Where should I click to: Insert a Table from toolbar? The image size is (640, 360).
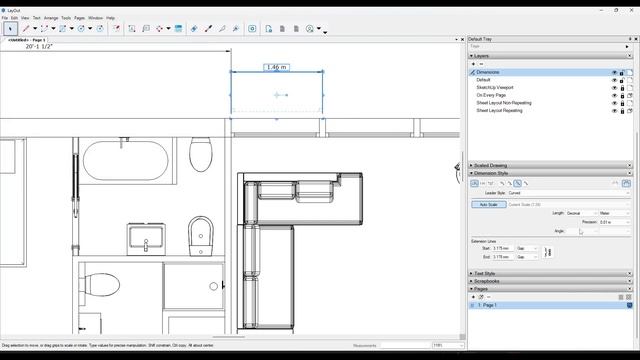coord(178,29)
